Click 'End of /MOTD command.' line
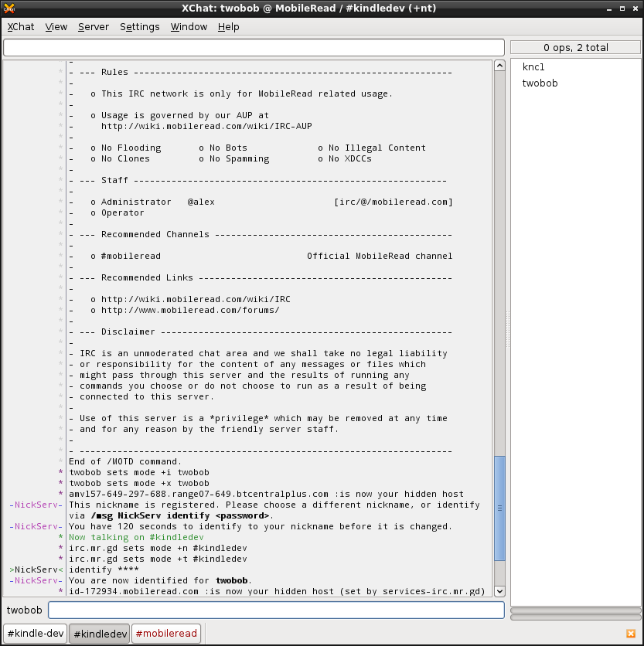 125,461
